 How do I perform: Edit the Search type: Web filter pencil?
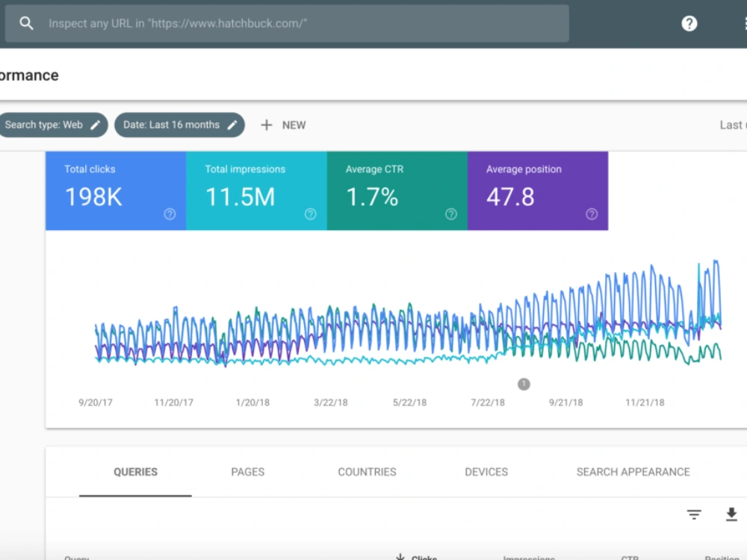[x=96, y=125]
